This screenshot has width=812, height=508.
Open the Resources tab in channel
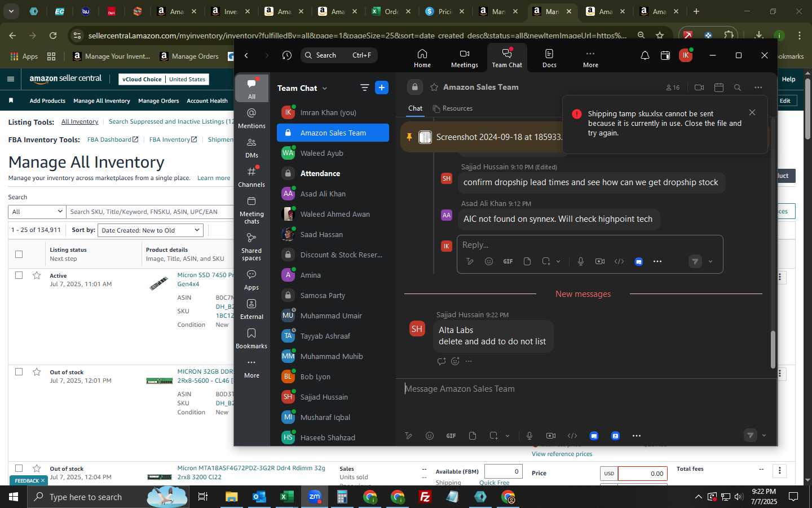point(453,108)
